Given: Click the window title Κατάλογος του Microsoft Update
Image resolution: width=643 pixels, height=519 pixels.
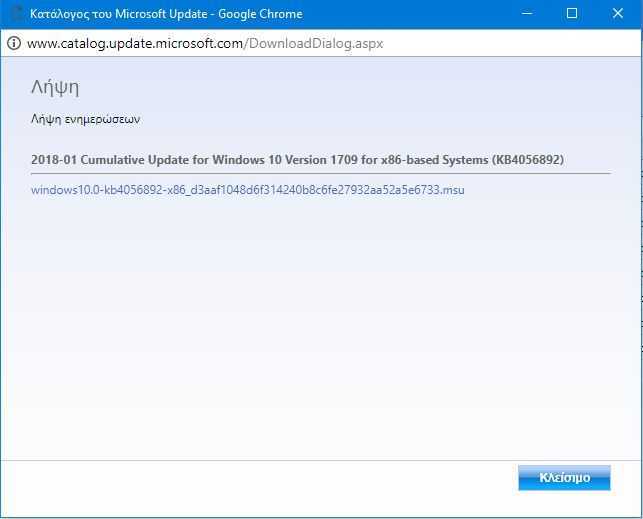Looking at the screenshot, I should tap(119, 14).
